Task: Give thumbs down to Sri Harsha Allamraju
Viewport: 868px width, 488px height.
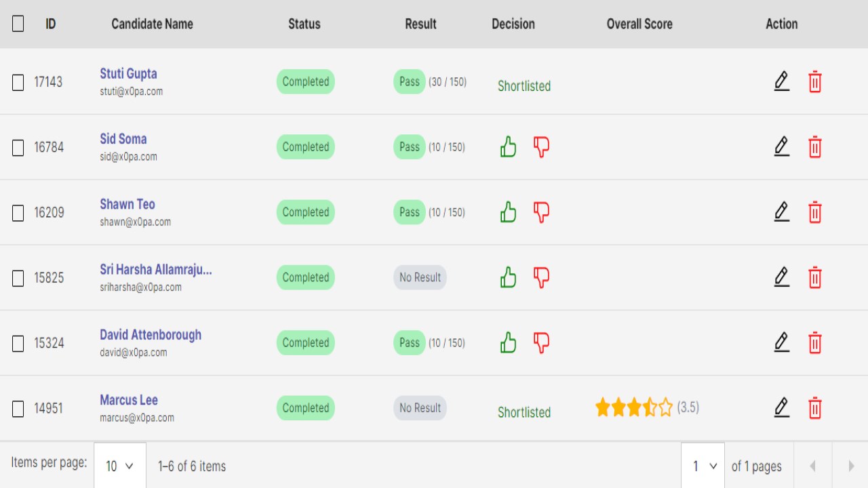Action: tap(541, 278)
